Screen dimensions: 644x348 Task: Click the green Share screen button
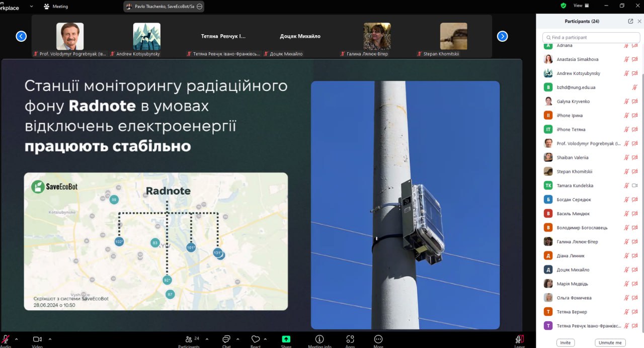286,339
